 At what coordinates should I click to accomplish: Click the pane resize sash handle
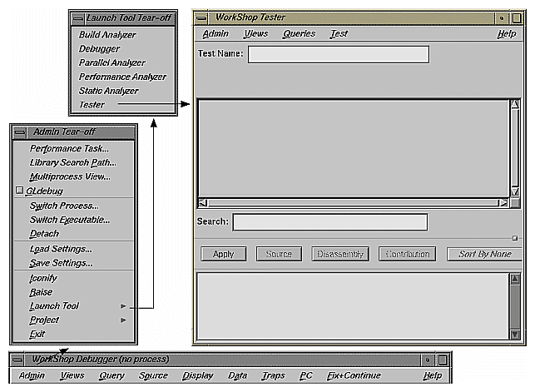pyautogui.click(x=515, y=238)
